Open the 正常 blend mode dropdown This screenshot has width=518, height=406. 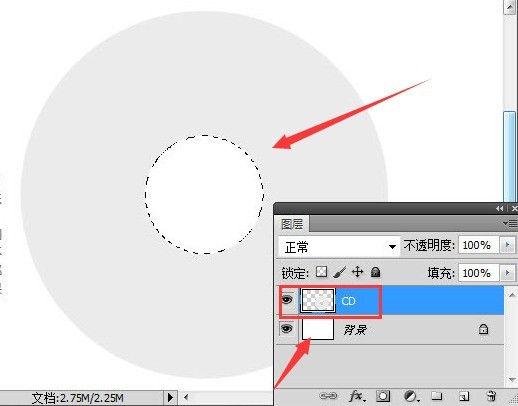pyautogui.click(x=339, y=247)
